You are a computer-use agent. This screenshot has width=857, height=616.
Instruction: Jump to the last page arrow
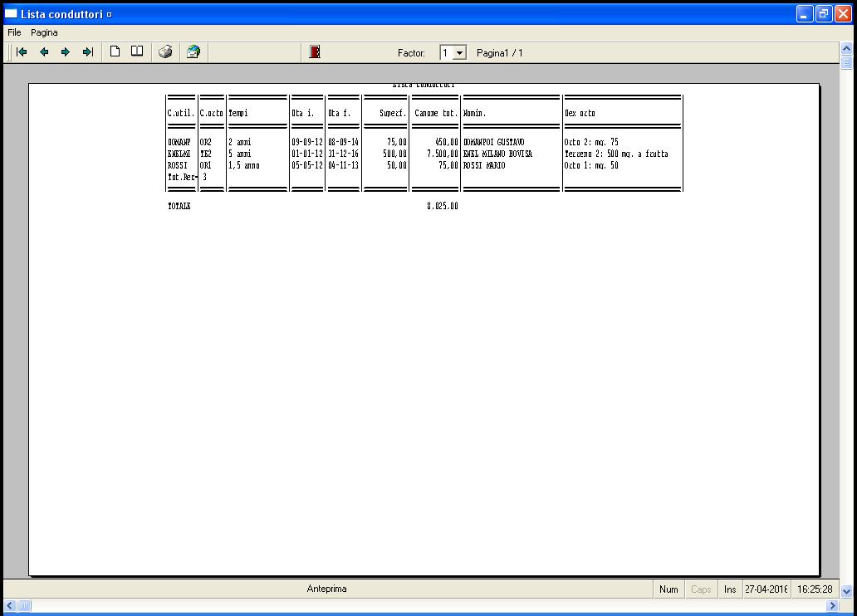pyautogui.click(x=87, y=52)
